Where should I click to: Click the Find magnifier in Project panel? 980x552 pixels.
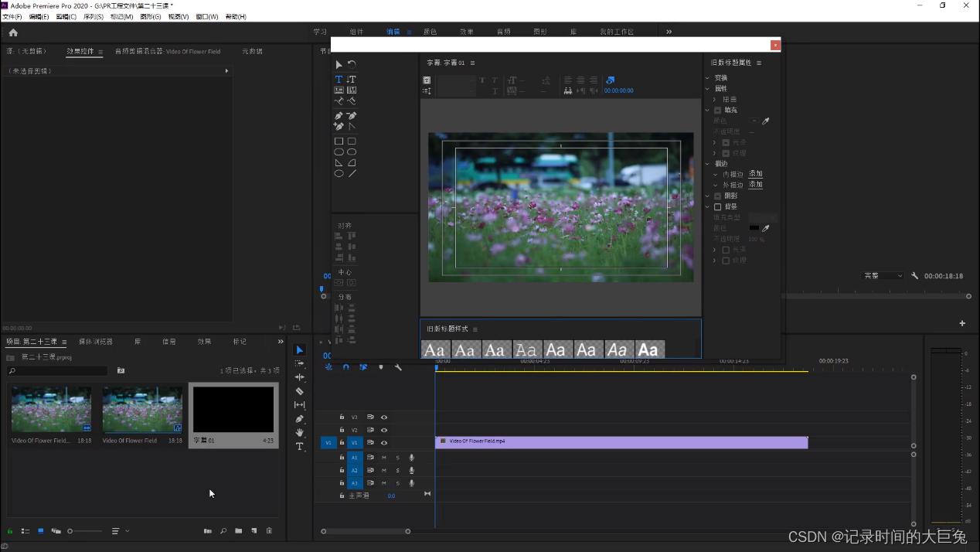[223, 531]
